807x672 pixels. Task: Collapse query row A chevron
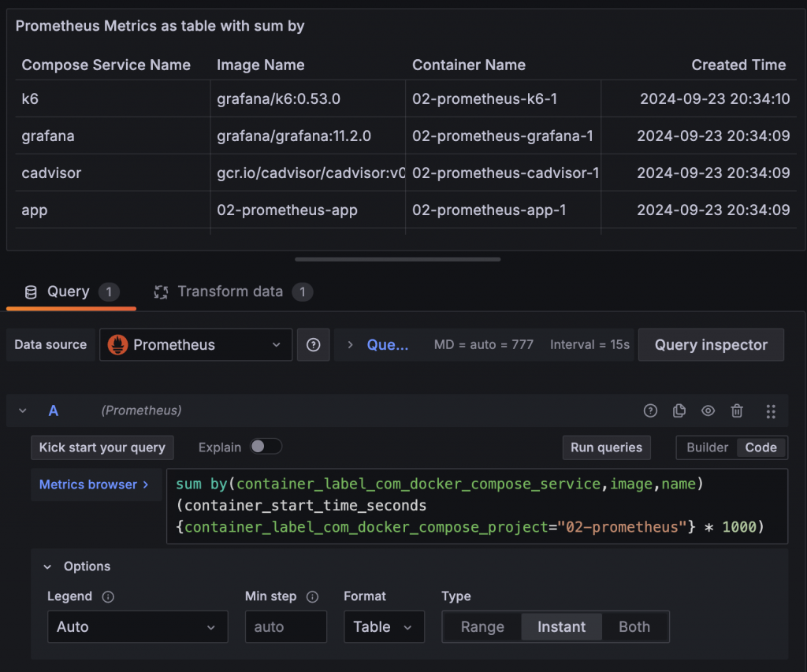[x=23, y=410]
